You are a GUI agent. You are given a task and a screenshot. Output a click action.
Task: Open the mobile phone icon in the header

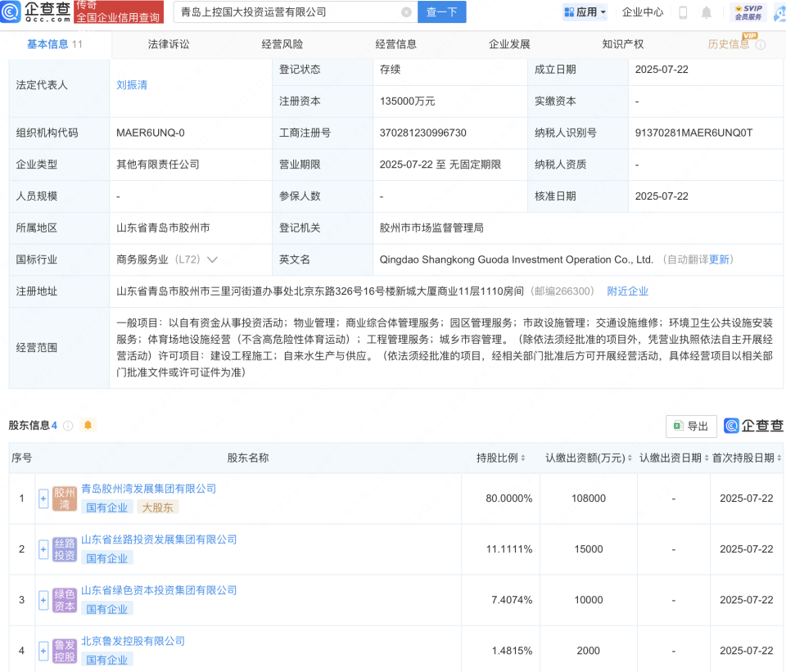point(682,12)
